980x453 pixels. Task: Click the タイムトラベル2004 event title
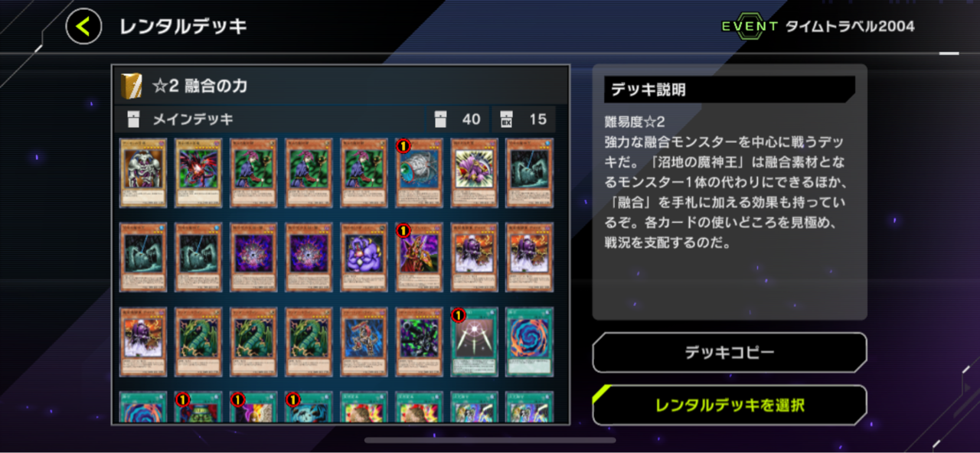tap(849, 27)
